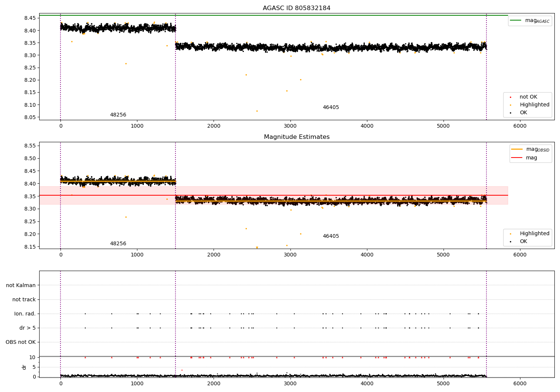Screen dimensions: 560x392
Task: Click 'Highlighted' legend entry in Magnitude Estimates plot
Action: (x=529, y=234)
